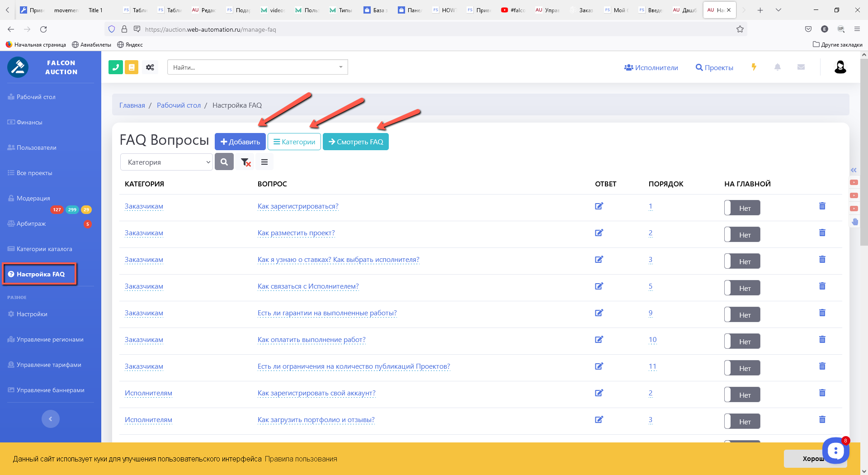Click the 'Смотреть FAQ' button
The width and height of the screenshot is (868, 475).
point(355,142)
